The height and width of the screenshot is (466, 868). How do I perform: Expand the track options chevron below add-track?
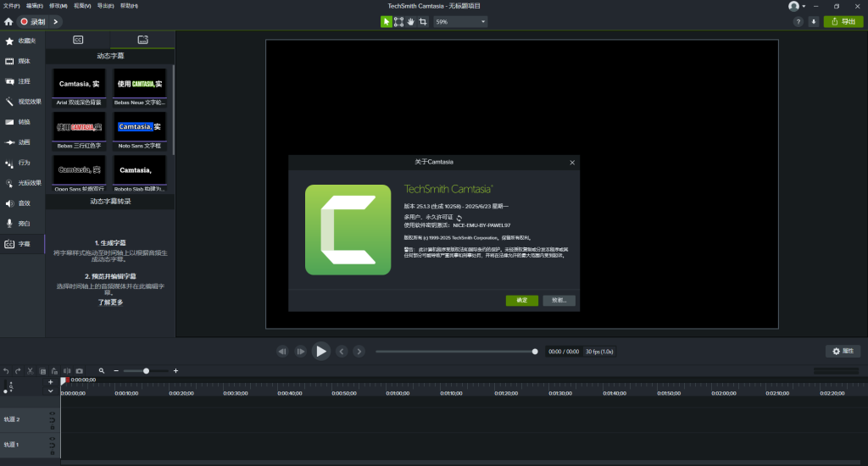click(x=50, y=391)
